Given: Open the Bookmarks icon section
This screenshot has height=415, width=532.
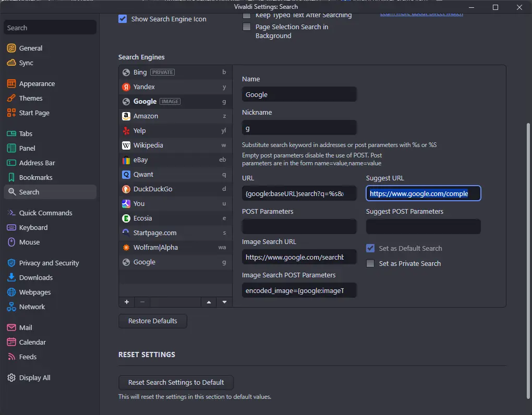Looking at the screenshot, I should (11, 177).
